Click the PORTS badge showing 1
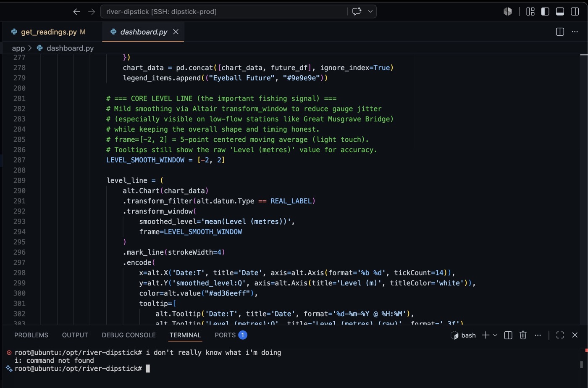 [x=242, y=335]
